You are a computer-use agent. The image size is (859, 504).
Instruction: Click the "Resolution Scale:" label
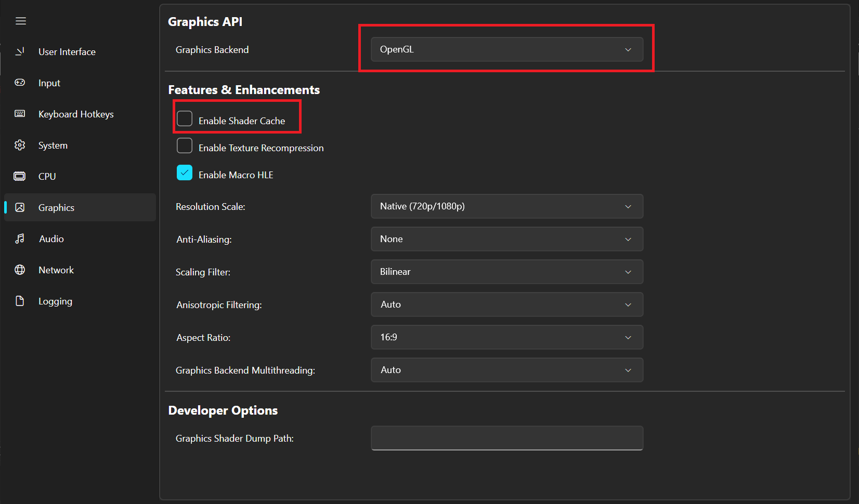click(x=211, y=207)
